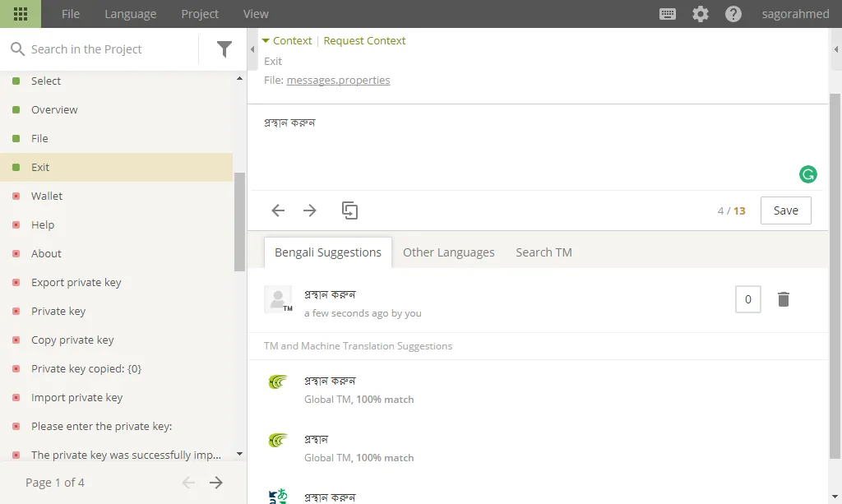The height and width of the screenshot is (504, 842).
Task: Collapse the left strings panel arrow
Action: tap(252, 49)
